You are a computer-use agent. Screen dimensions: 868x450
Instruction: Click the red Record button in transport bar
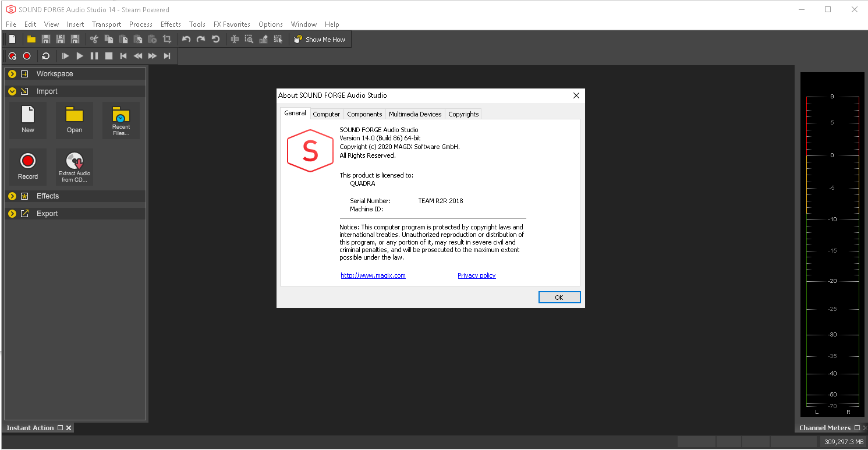[x=27, y=56]
